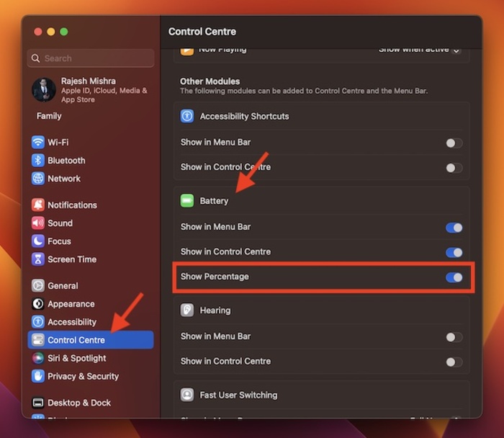Image resolution: width=504 pixels, height=438 pixels.
Task: Open Bluetooth settings pane
Action: (91, 160)
